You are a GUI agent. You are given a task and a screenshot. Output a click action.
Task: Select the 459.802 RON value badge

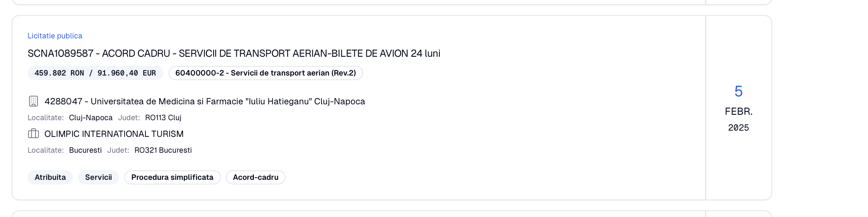click(95, 73)
